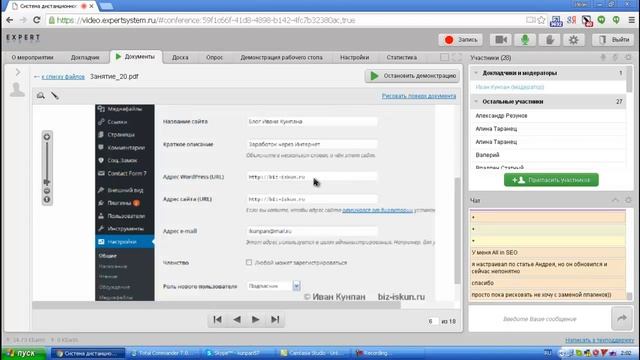Image resolution: width=640 pixels, height=360 pixels.
Task: Select the Документы tab
Action: pos(136,57)
